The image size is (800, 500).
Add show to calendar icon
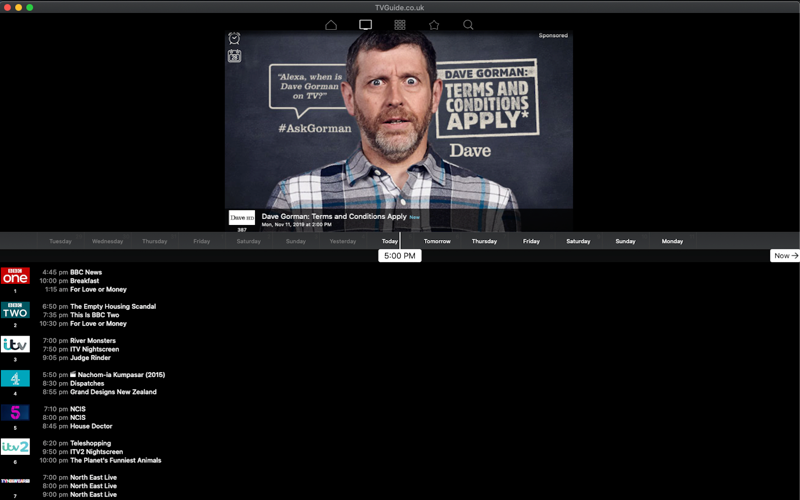click(234, 56)
